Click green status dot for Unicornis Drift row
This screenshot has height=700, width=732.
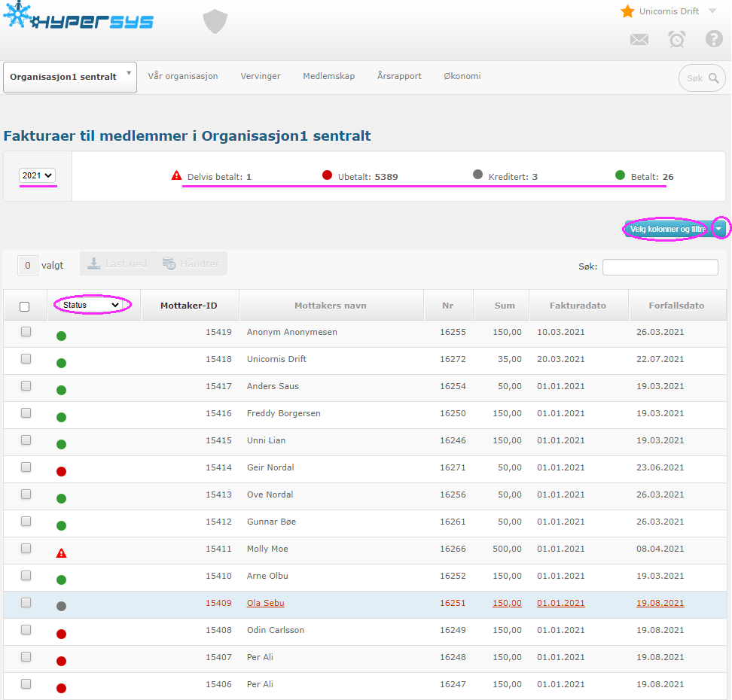click(x=61, y=363)
